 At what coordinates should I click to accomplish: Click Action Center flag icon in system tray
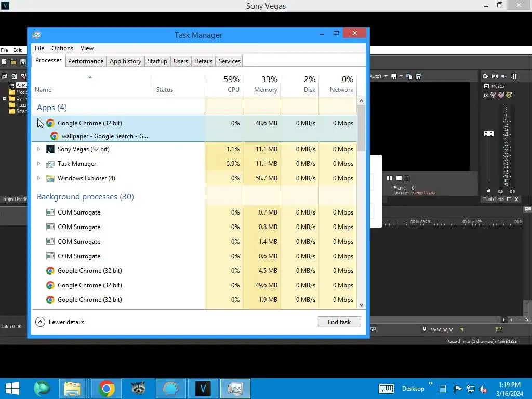coord(458,389)
